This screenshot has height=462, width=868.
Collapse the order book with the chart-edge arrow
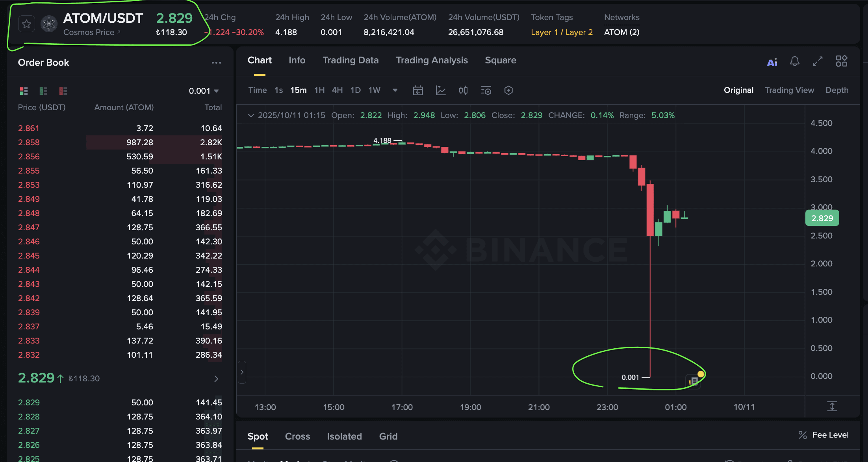[x=242, y=372]
